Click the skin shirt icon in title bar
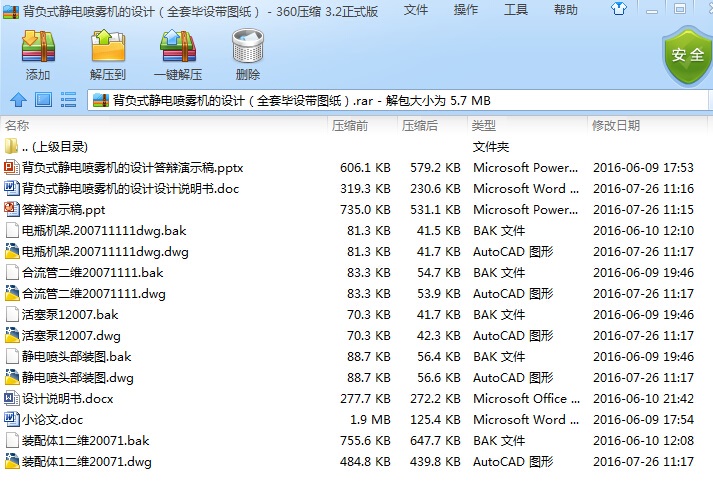 tap(619, 9)
